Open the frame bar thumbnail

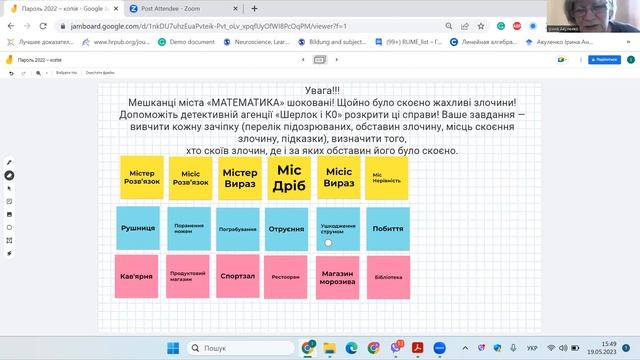[x=320, y=60]
